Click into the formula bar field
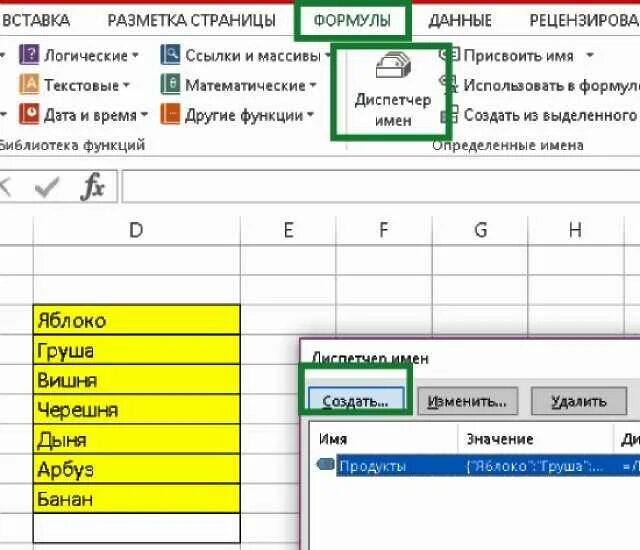 pos(381,187)
